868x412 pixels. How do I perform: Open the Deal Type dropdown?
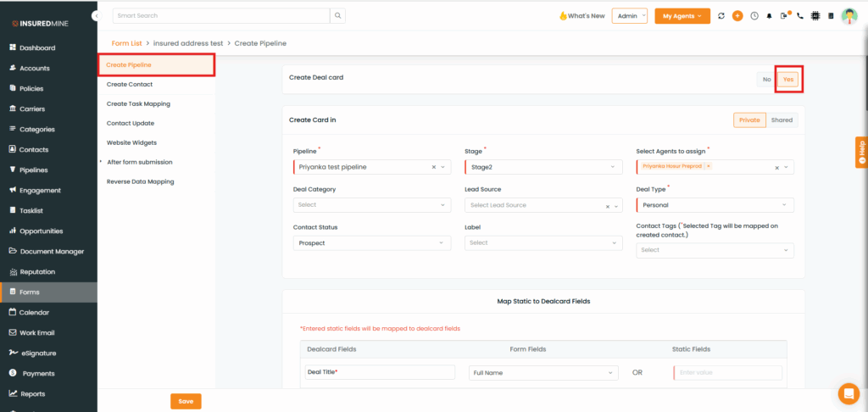[x=715, y=205]
